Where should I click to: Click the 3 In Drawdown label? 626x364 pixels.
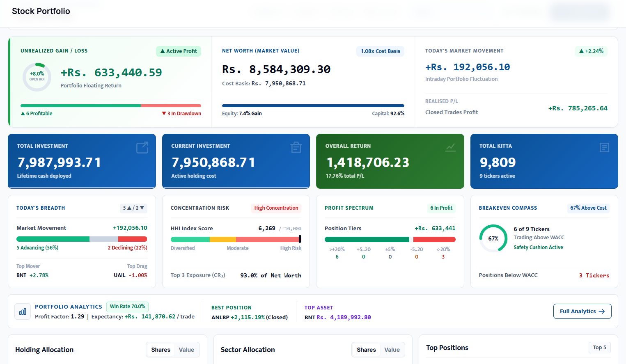click(x=181, y=114)
